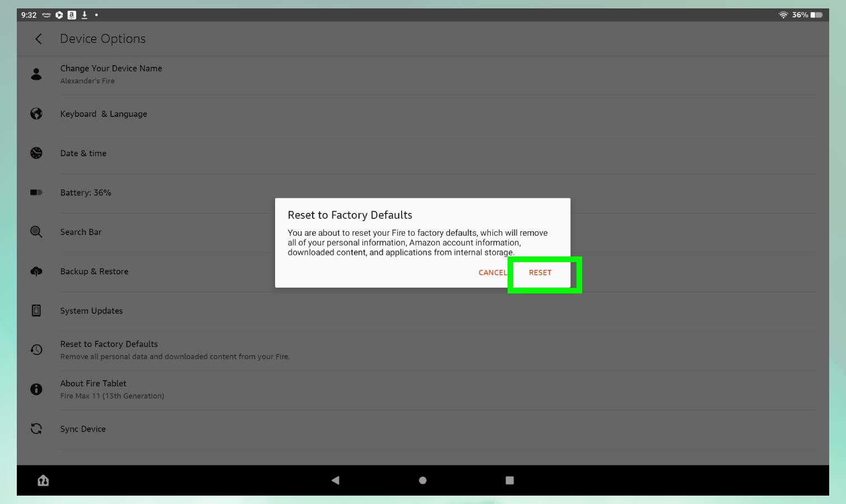Tap the home icon in navigation bar
Viewport: 846px width, 504px height.
click(x=43, y=480)
